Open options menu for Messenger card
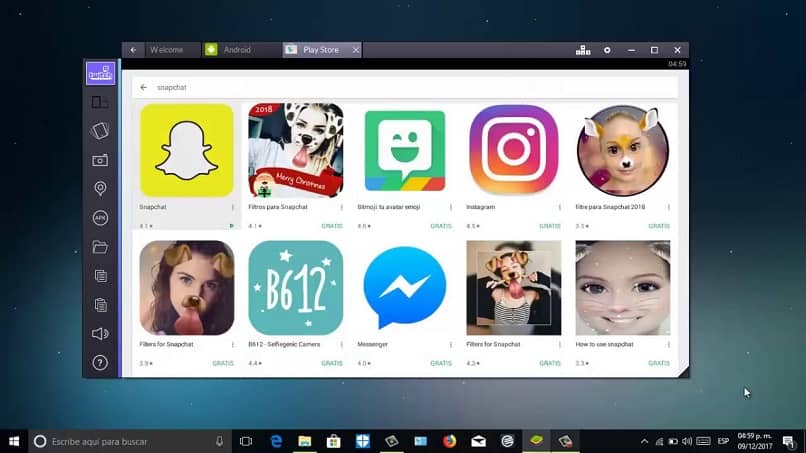Viewport: 806px width, 453px height. (x=451, y=345)
